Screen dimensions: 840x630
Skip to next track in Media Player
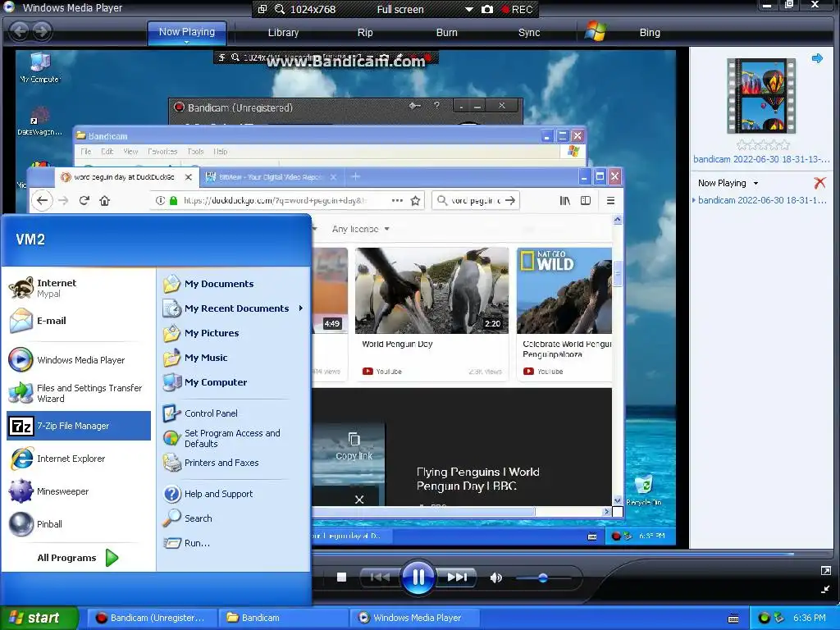point(457,577)
